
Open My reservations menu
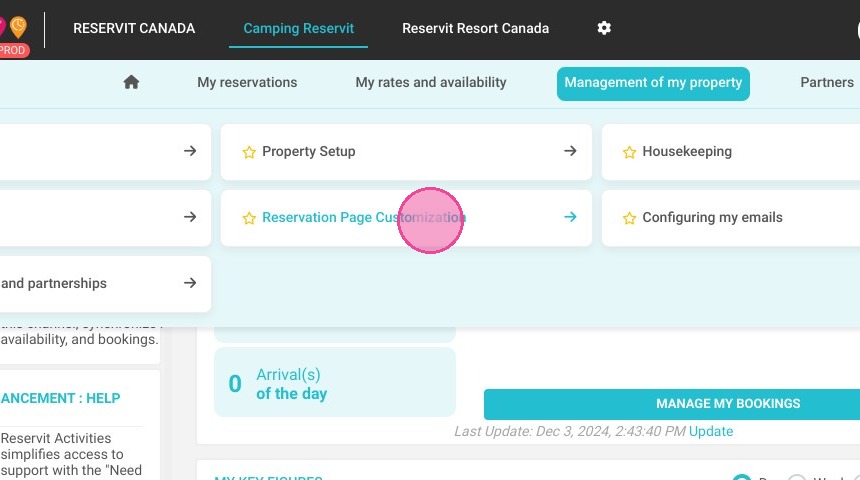[x=247, y=82]
